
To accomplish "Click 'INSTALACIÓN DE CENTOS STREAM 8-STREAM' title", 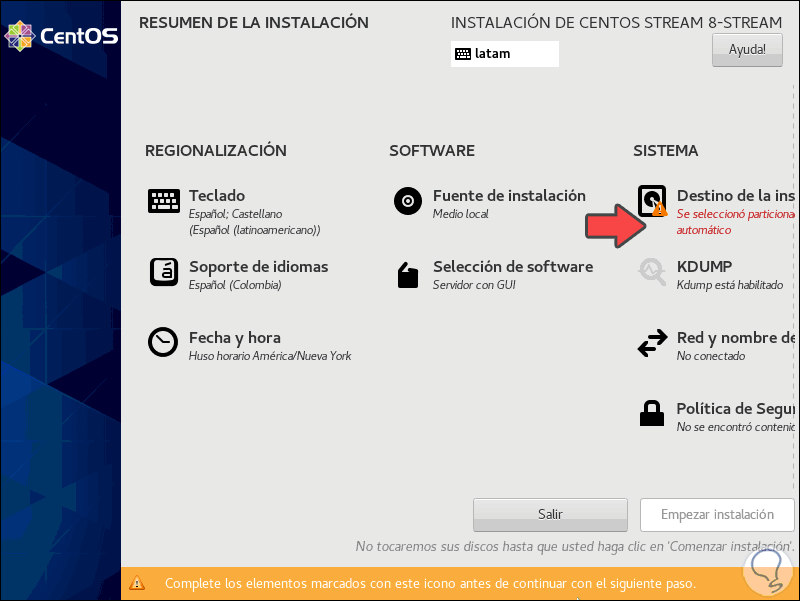I will click(616, 22).
